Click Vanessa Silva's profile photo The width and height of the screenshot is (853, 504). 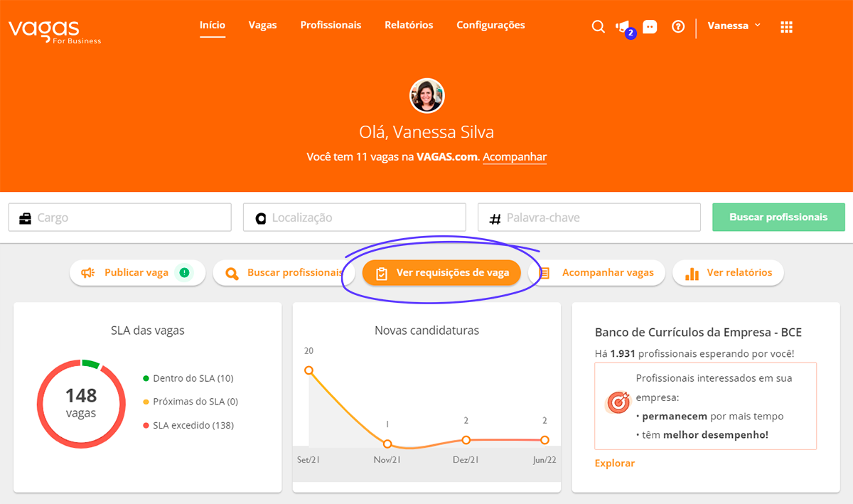(426, 95)
